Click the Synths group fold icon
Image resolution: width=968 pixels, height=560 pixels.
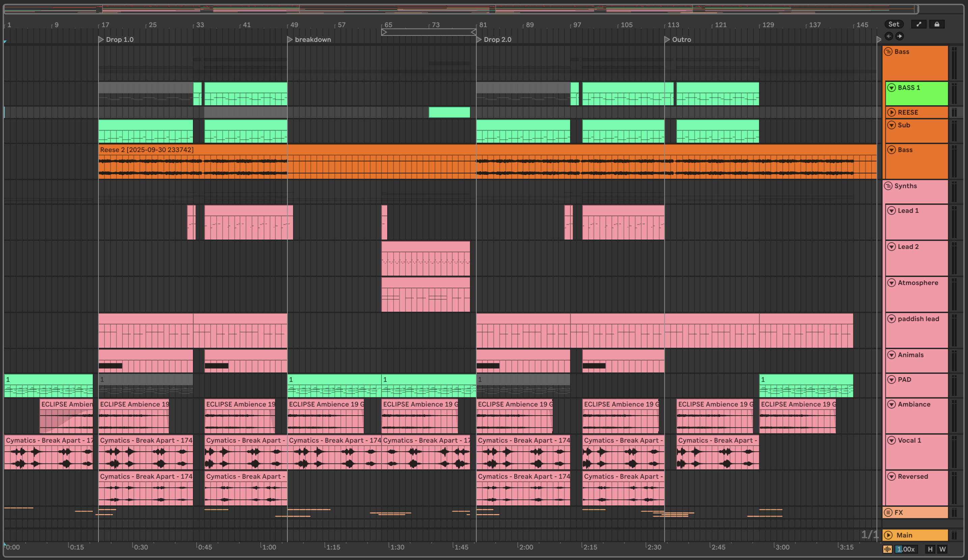pos(888,186)
